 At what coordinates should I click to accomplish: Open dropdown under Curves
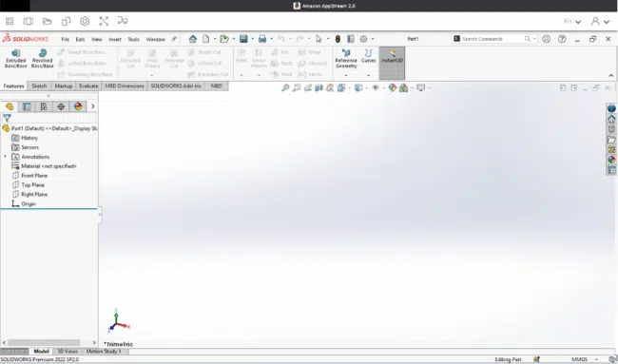[369, 75]
